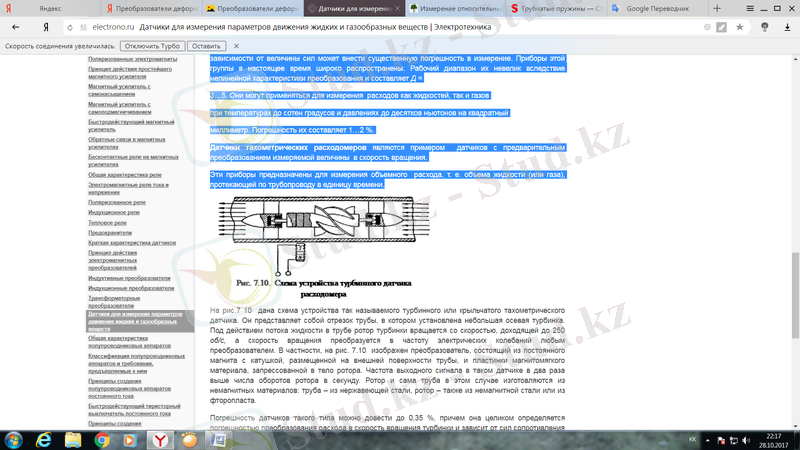Dismiss the Turbo notification bar
This screenshot has height=450, width=800.
(x=236, y=46)
